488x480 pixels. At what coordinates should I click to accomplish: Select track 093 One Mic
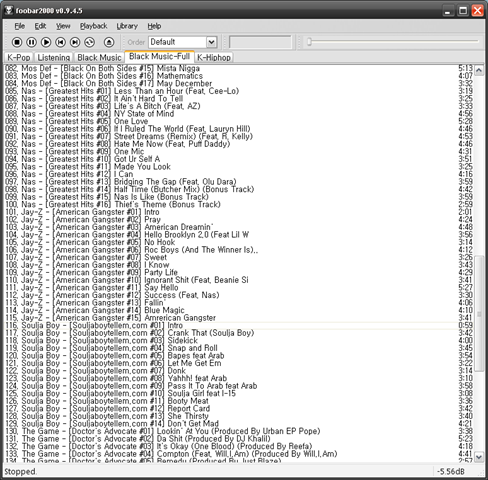click(239, 152)
